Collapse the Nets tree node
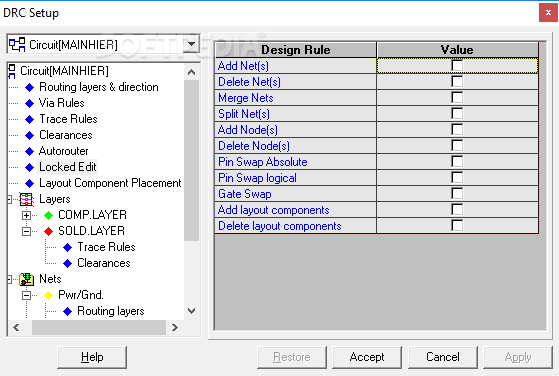 10,279
